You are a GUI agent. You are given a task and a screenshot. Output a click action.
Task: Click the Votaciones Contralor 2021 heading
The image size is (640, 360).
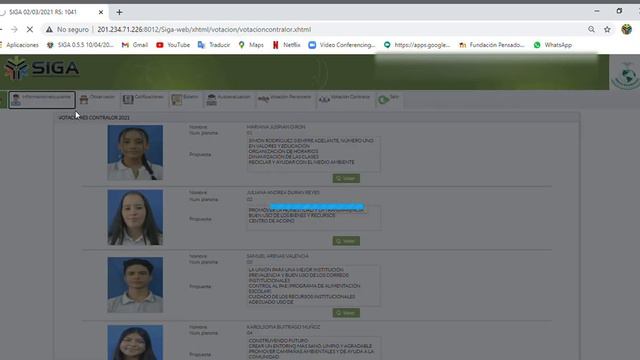click(94, 118)
